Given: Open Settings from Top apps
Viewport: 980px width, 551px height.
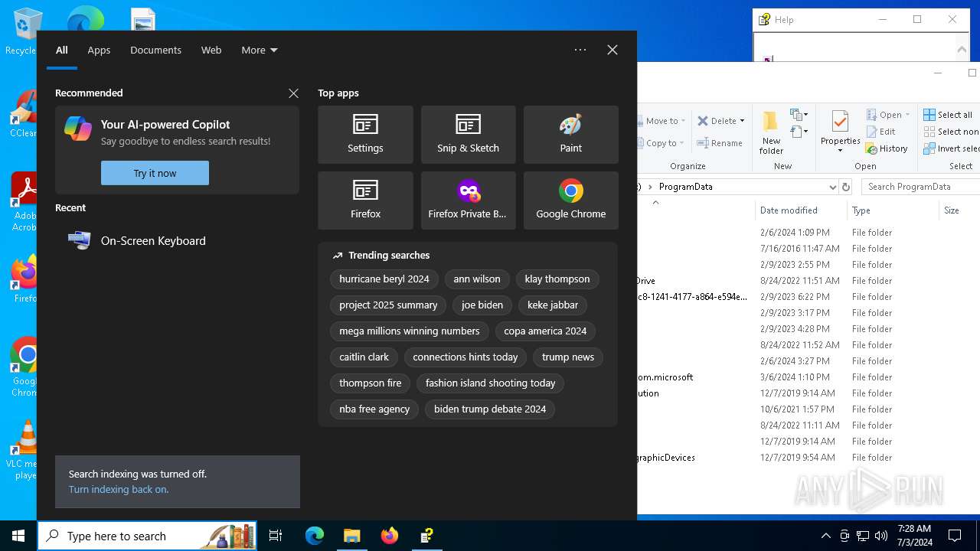Looking at the screenshot, I should (365, 135).
